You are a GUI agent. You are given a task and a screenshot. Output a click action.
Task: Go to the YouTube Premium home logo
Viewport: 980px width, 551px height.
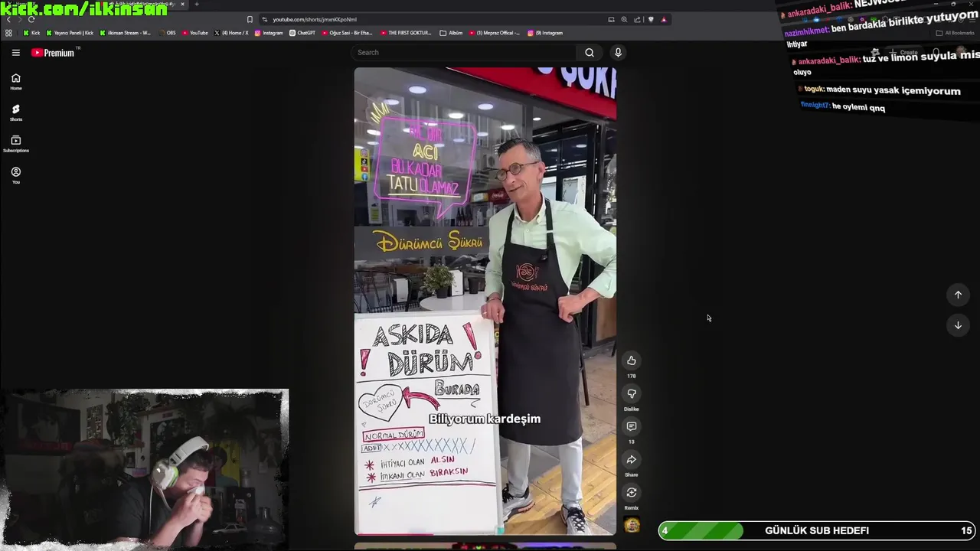53,53
